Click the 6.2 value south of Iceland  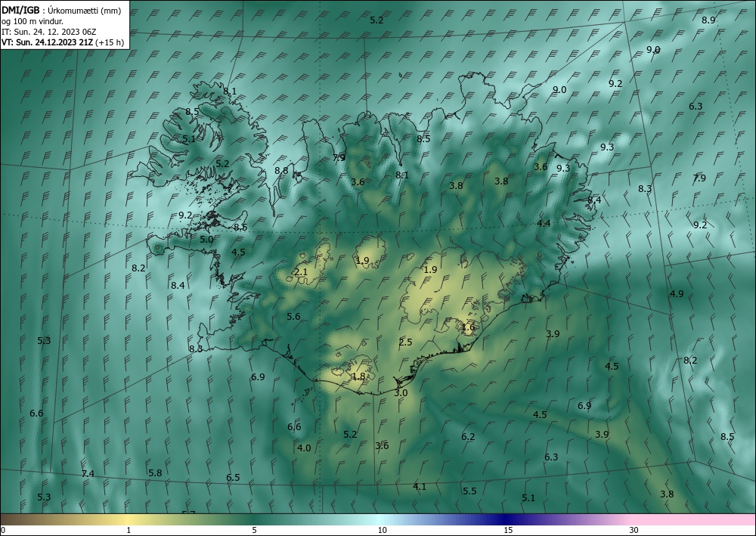pyautogui.click(x=468, y=437)
